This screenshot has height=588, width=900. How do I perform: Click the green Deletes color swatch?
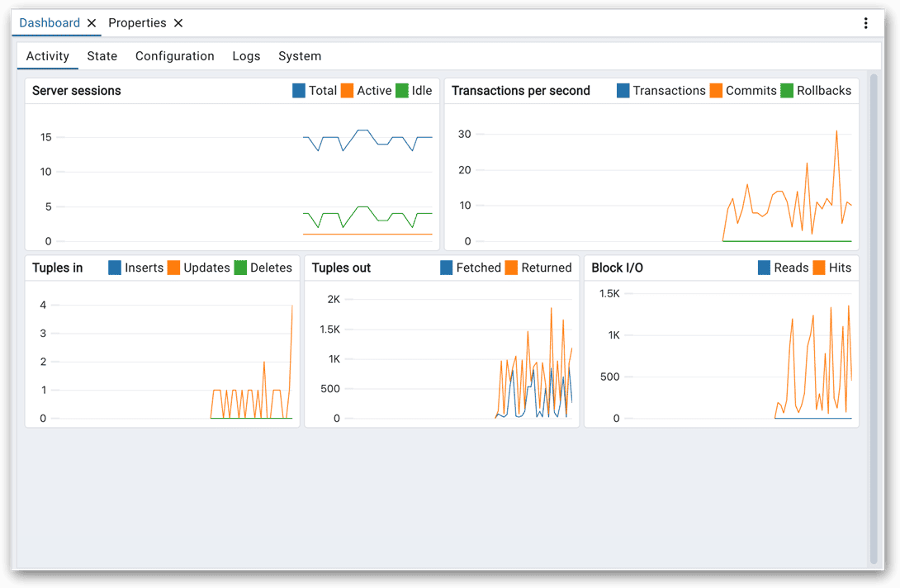click(x=239, y=267)
